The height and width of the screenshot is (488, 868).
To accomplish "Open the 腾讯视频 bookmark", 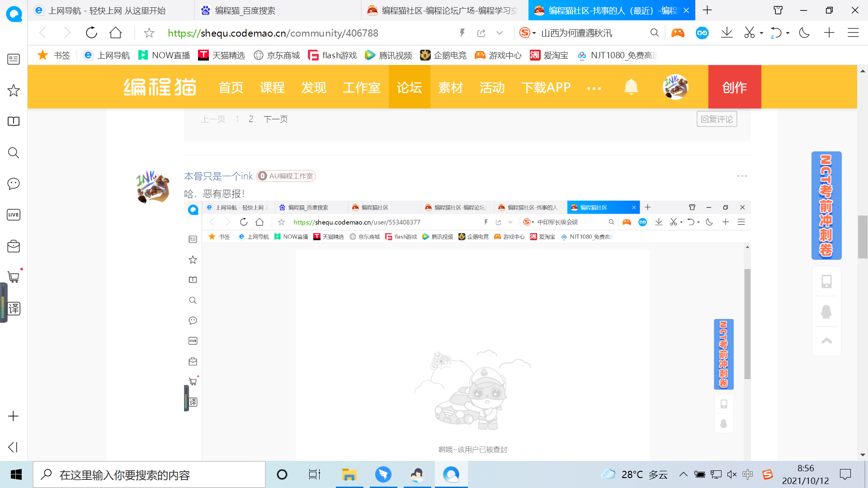I will [x=389, y=55].
